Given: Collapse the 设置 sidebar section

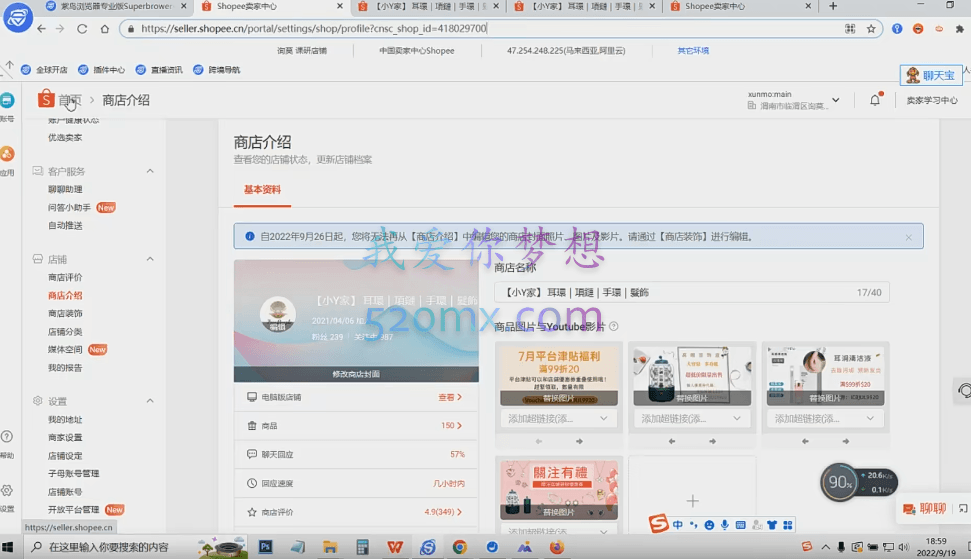Looking at the screenshot, I should [150, 401].
